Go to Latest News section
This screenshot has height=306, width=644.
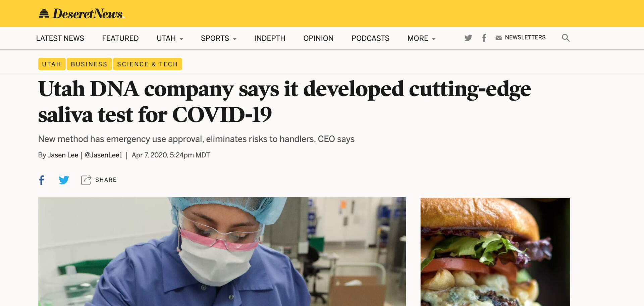click(60, 38)
